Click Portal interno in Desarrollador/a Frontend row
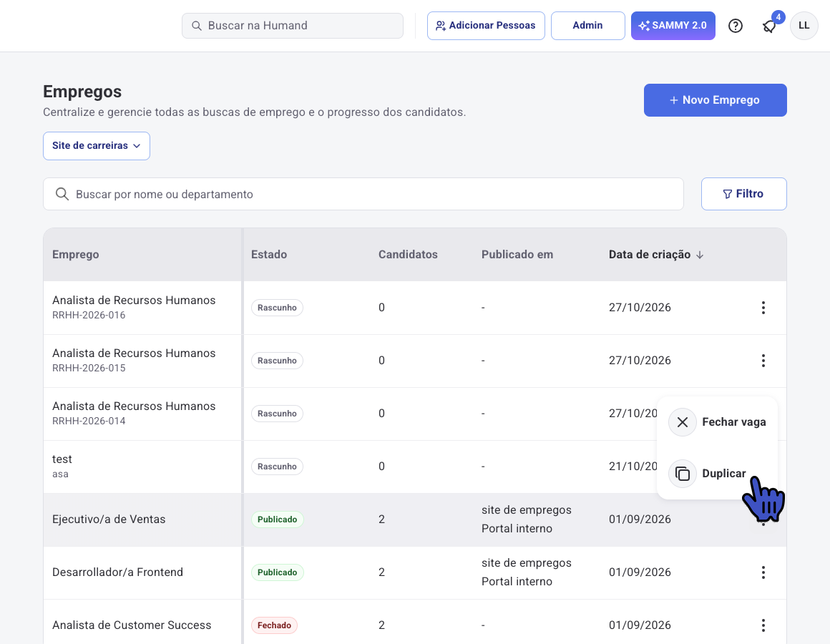 tap(517, 582)
